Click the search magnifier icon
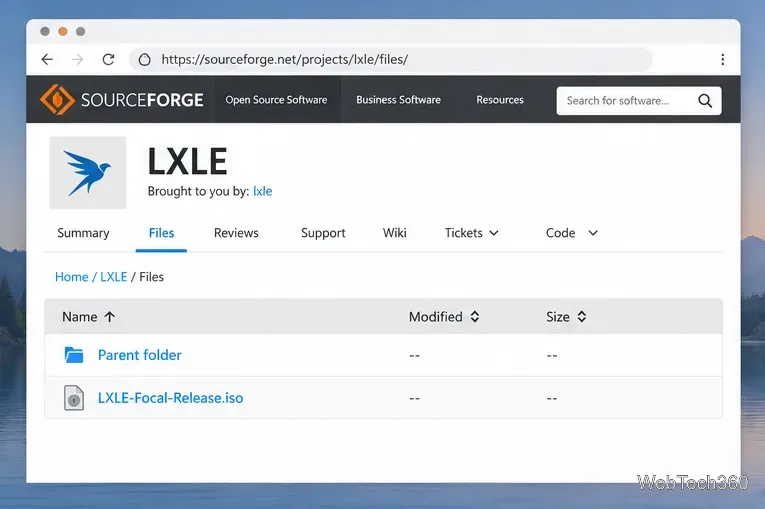 [x=705, y=101]
